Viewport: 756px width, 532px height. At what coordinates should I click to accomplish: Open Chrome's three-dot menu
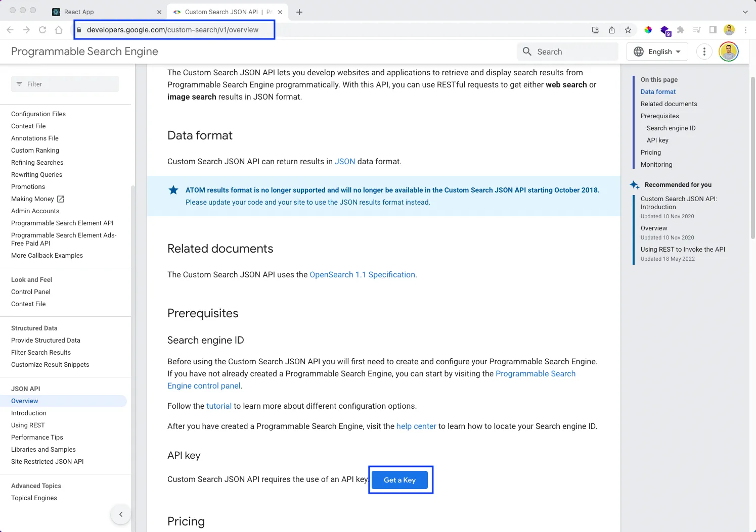(x=745, y=30)
